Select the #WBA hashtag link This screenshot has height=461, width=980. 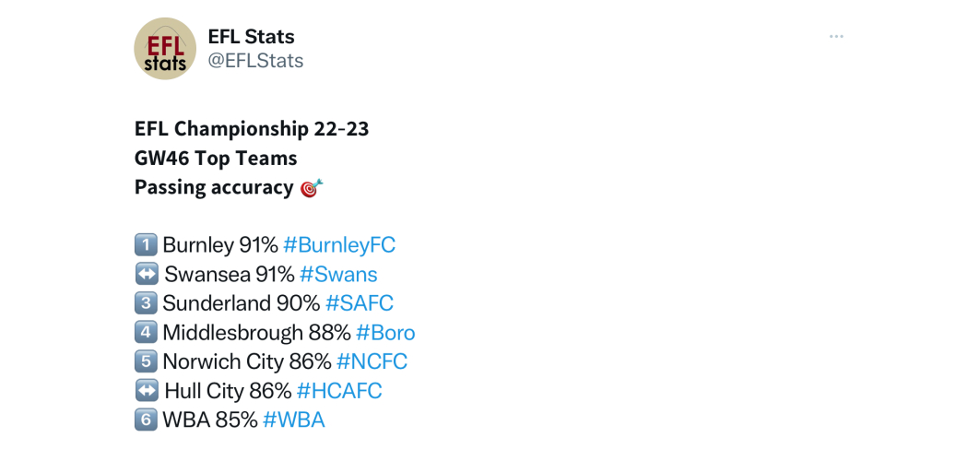click(293, 420)
